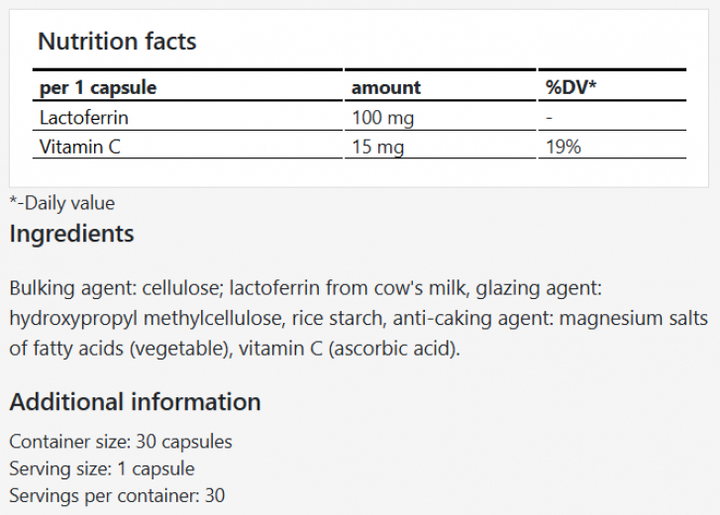This screenshot has height=515, width=720.
Task: Click the Ingredients heading
Action: pos(71,234)
